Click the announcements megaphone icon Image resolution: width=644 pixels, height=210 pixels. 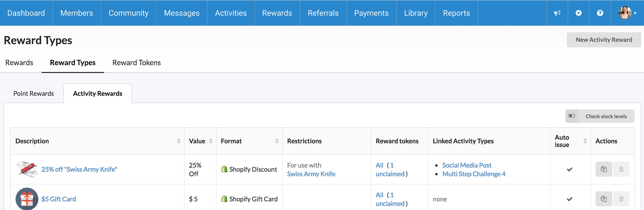tap(557, 13)
